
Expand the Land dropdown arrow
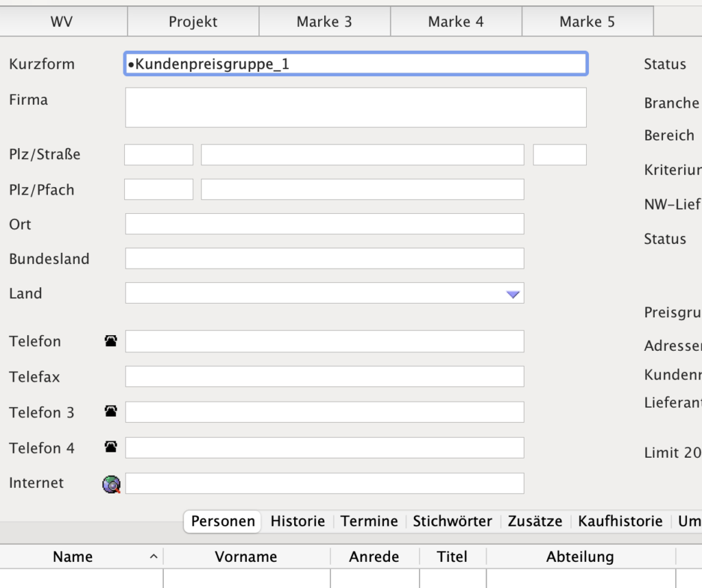[513, 294]
